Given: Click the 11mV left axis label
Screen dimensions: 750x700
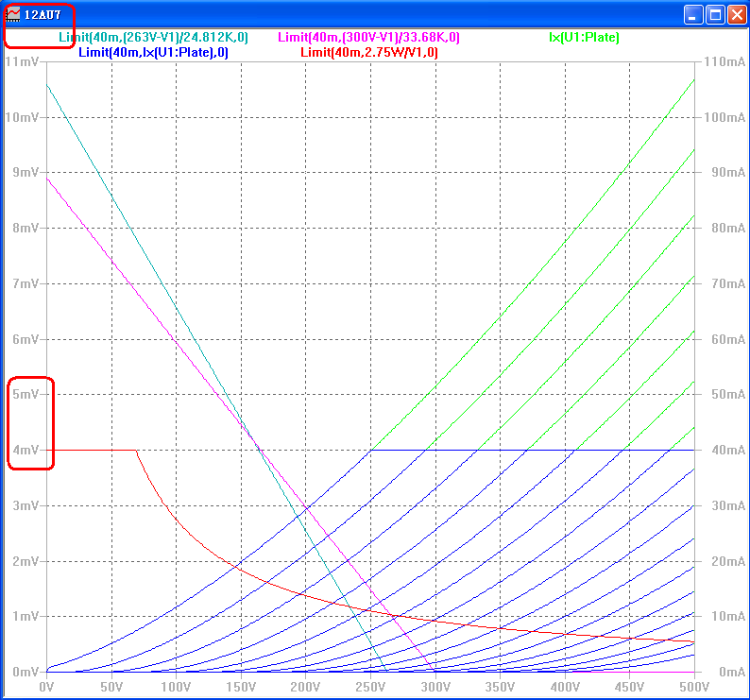Looking at the screenshot, I should click(x=21, y=61).
